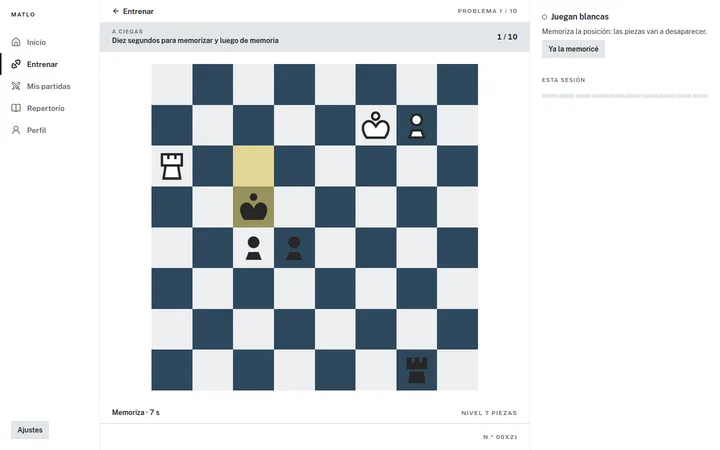Open the Perfil page
Screen dimensions: 720x450
(x=50, y=130)
